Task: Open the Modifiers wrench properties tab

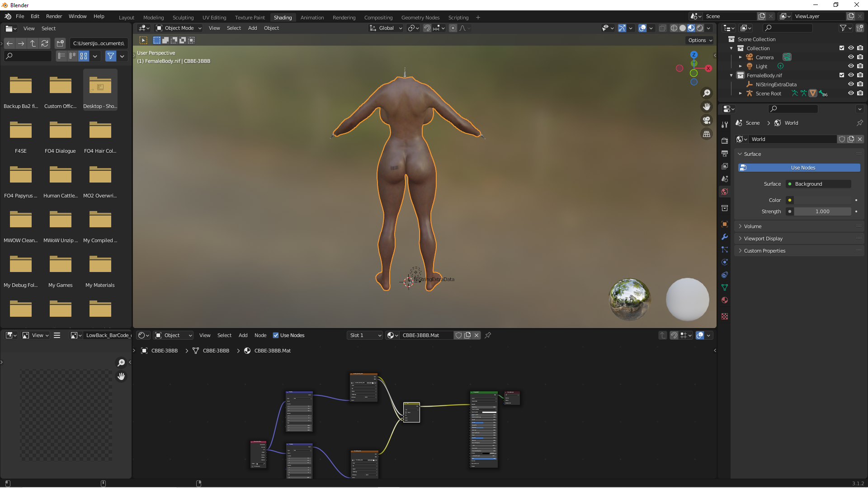Action: pos(725,237)
